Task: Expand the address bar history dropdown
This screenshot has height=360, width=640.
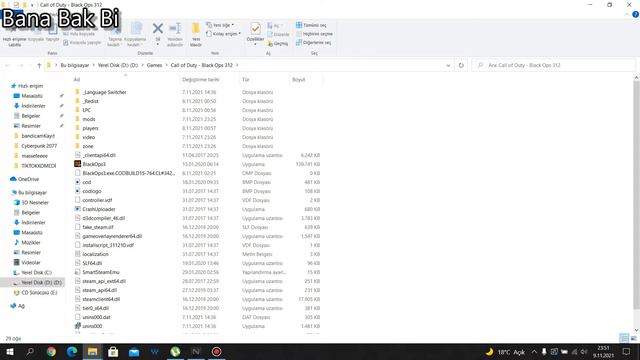Action: click(x=448, y=65)
